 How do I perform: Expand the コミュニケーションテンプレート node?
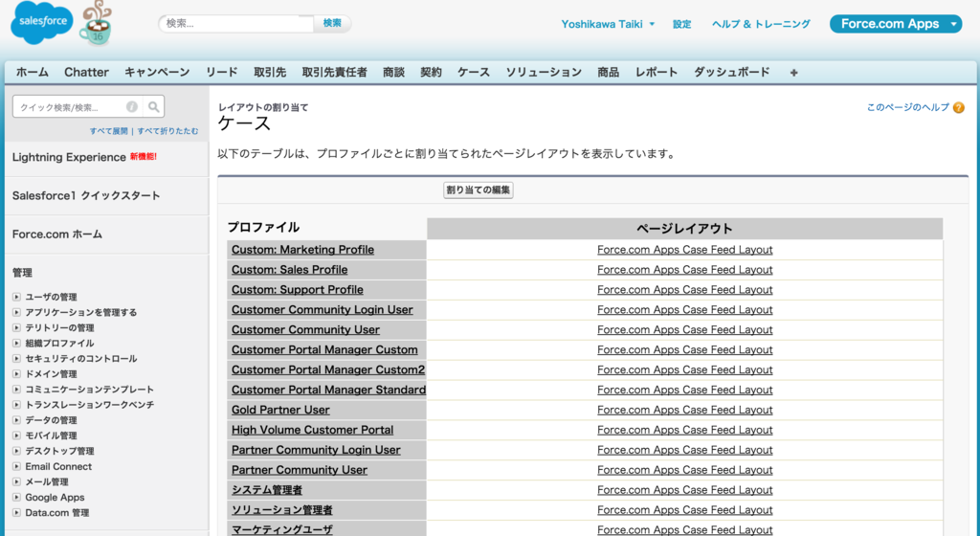17,390
